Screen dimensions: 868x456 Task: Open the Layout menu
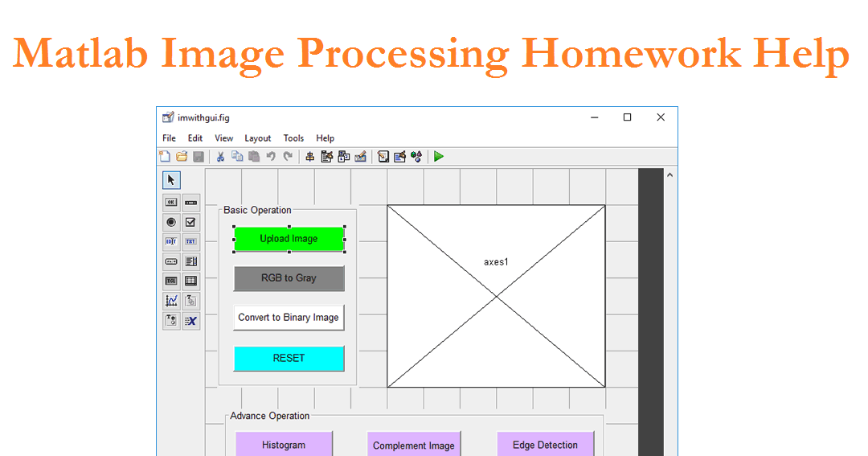tap(257, 138)
